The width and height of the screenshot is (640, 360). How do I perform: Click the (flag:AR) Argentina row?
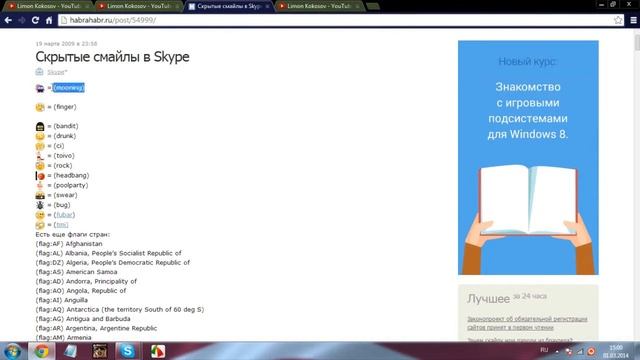[96, 328]
